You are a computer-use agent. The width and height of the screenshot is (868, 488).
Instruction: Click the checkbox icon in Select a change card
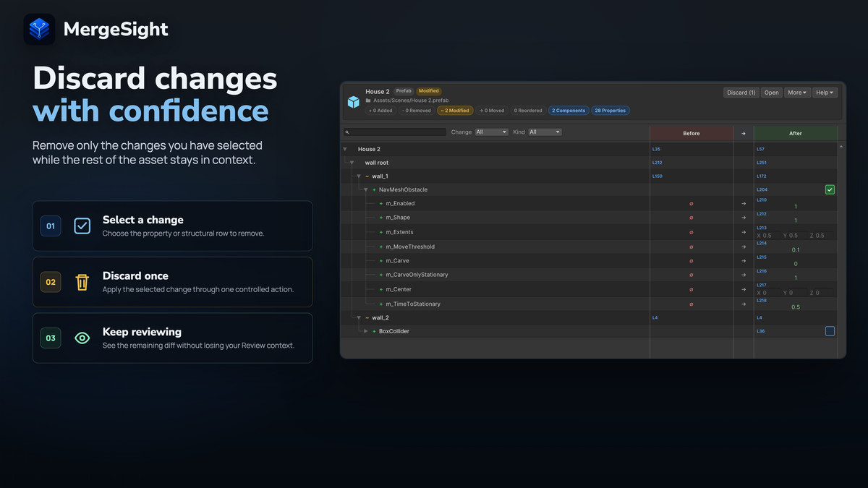point(82,226)
